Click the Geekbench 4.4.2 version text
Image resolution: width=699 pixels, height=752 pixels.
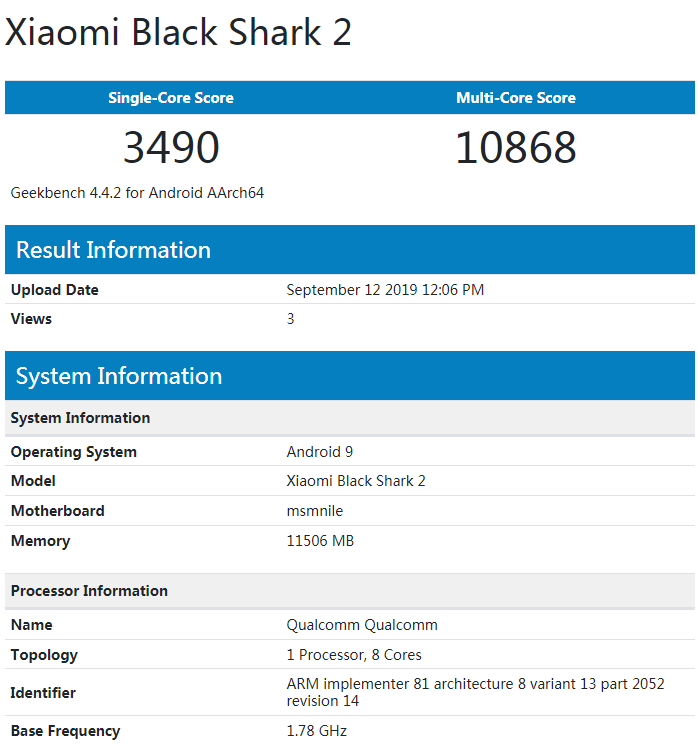[x=137, y=192]
